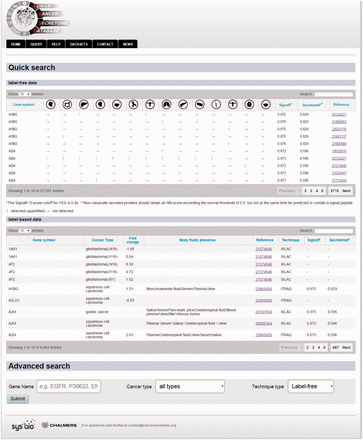Open the HOME menu item
Viewport: 363px width, 440px height.
point(16,44)
